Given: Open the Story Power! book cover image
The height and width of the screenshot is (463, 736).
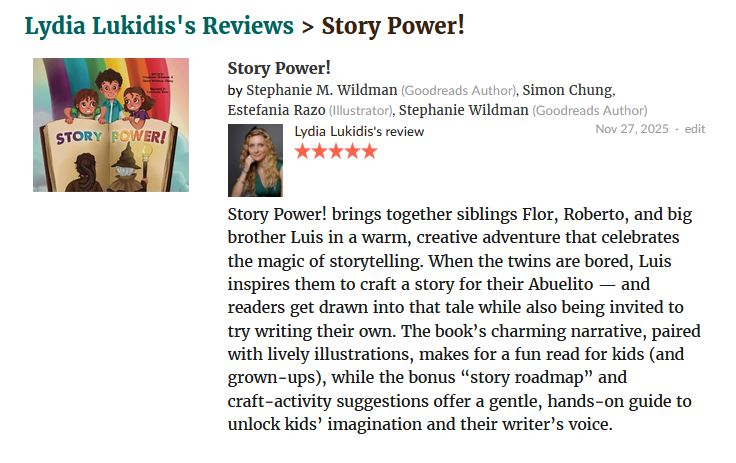Looking at the screenshot, I should [110, 125].
